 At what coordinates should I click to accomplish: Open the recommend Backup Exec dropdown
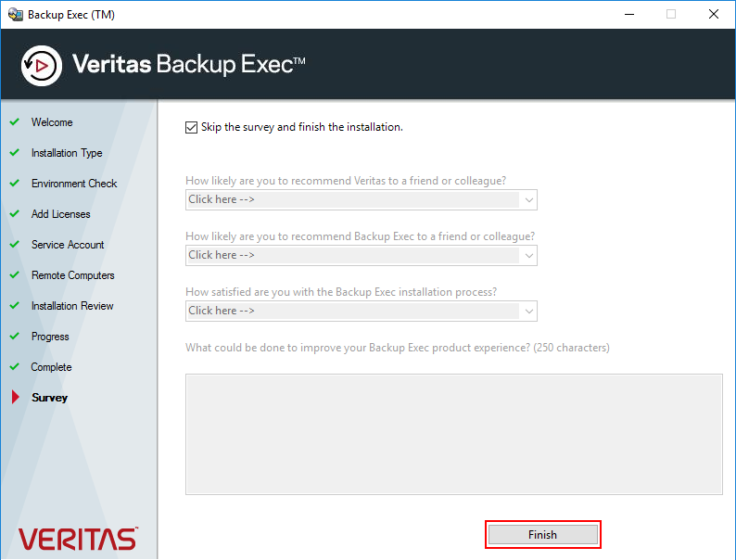pos(361,255)
